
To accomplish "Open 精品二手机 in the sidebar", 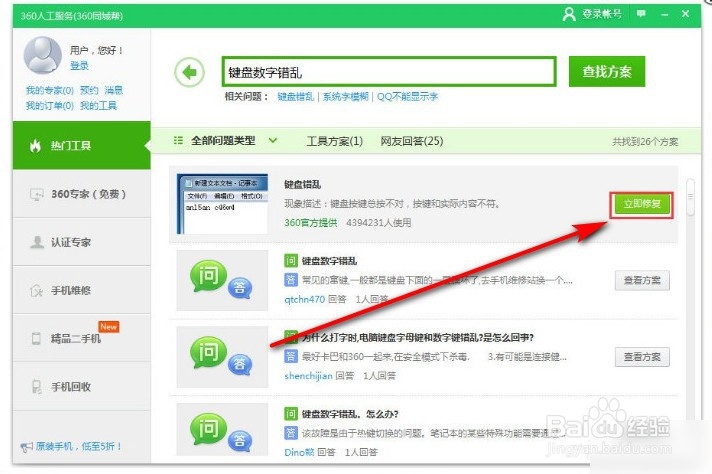I will (x=82, y=338).
